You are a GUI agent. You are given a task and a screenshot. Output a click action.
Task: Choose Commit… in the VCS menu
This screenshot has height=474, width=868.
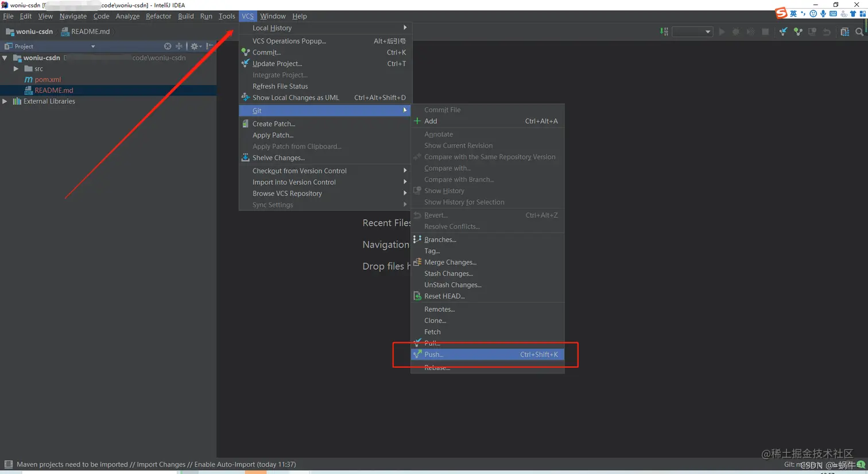[x=324, y=52]
